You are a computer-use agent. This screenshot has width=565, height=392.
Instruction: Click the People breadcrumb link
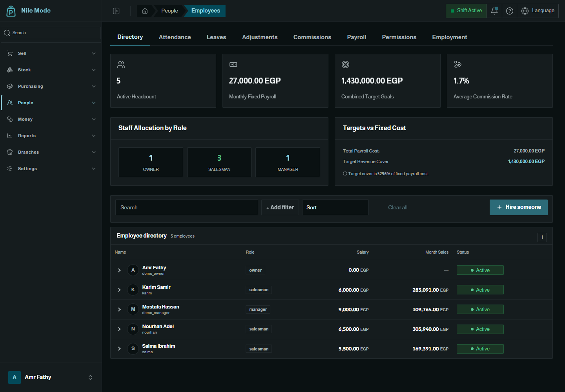169,11
